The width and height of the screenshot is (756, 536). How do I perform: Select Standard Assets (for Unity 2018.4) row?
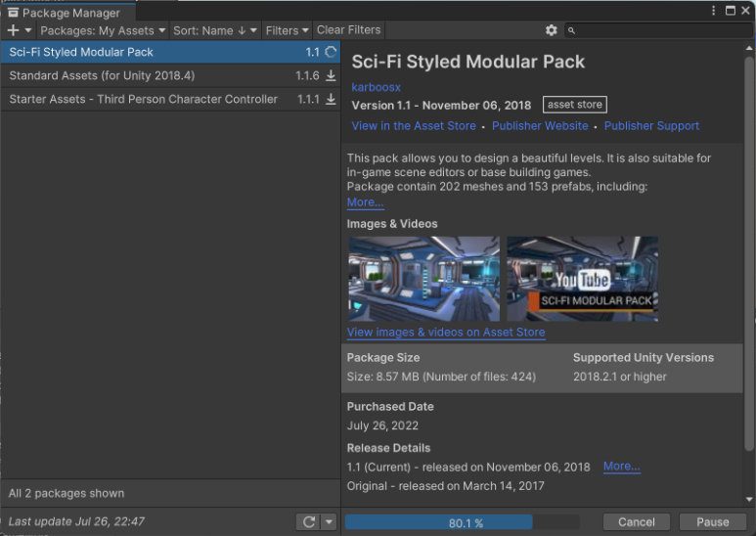170,75
